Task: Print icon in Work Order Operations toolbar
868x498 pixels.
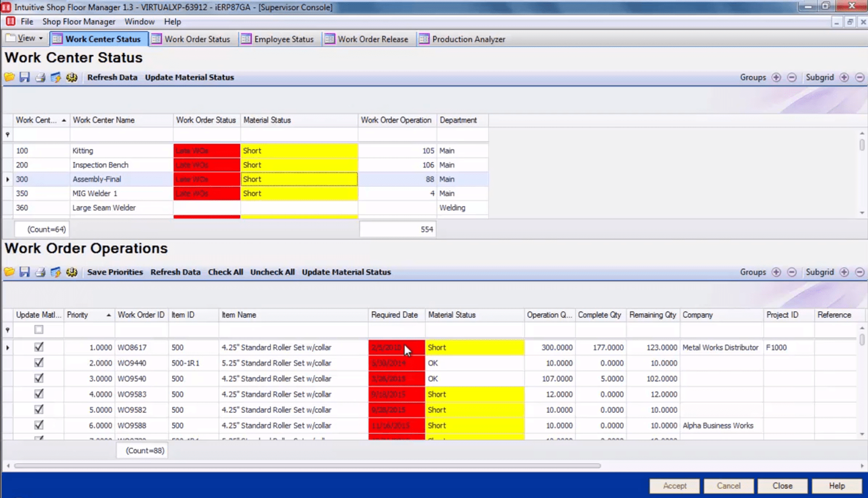Action: pos(40,272)
